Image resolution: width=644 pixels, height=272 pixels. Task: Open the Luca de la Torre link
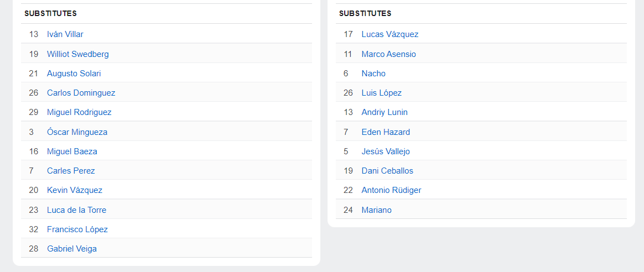coord(76,210)
